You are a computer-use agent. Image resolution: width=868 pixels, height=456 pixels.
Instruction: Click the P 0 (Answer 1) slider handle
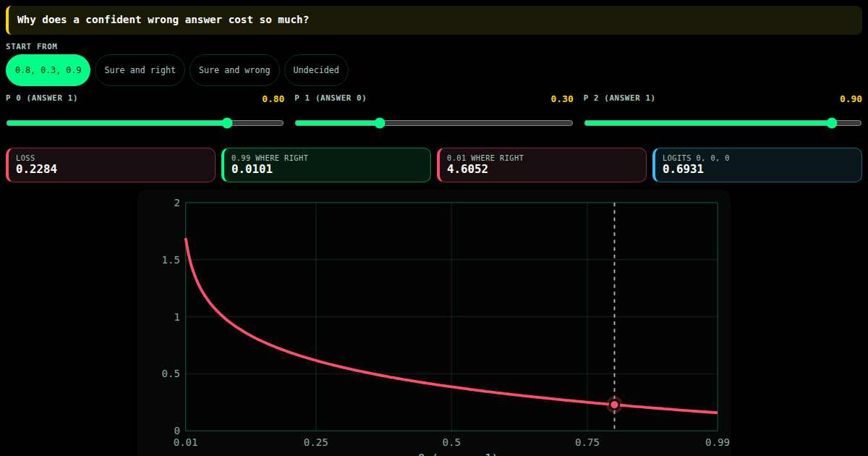point(227,123)
